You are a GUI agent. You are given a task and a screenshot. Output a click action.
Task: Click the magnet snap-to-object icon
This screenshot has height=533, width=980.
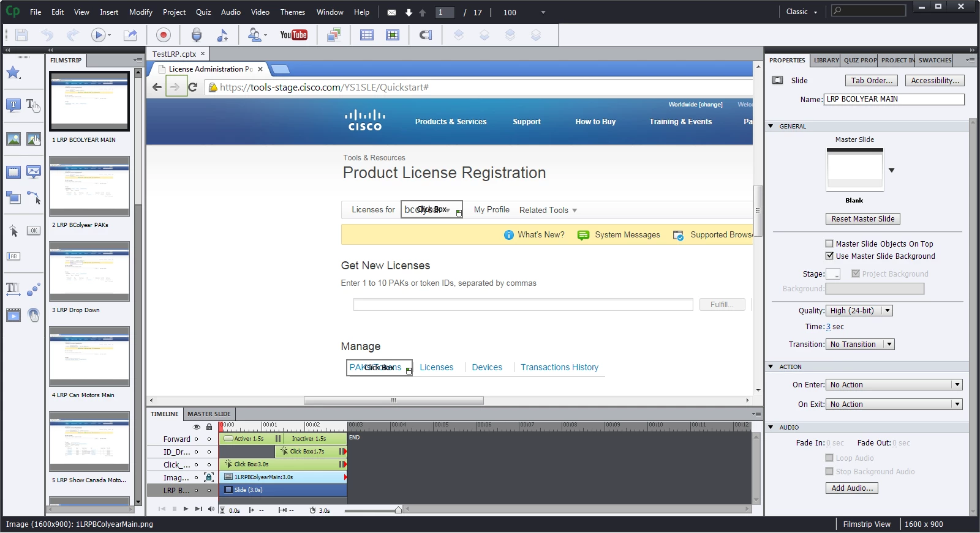click(426, 35)
